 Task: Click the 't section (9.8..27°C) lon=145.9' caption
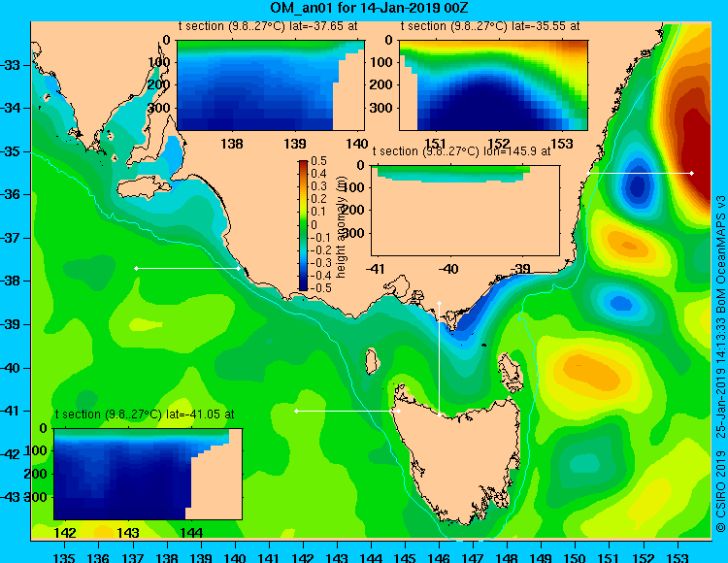pyautogui.click(x=462, y=151)
